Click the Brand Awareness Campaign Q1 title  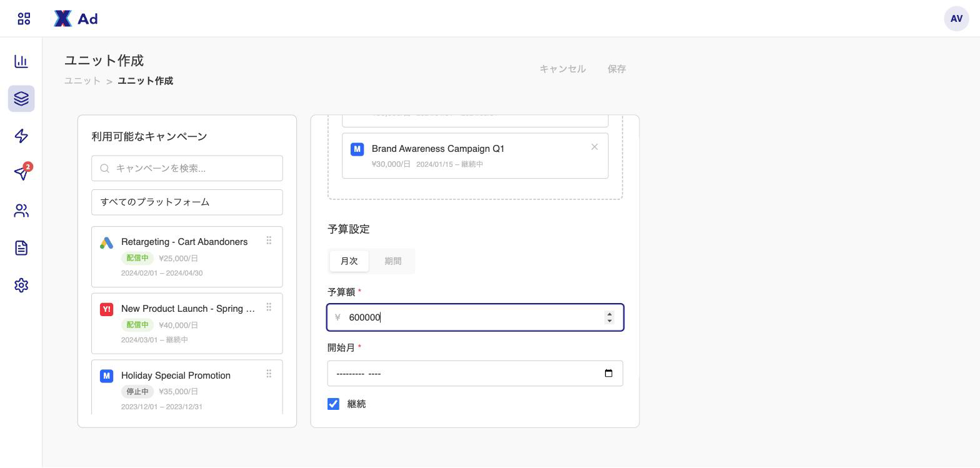438,149
